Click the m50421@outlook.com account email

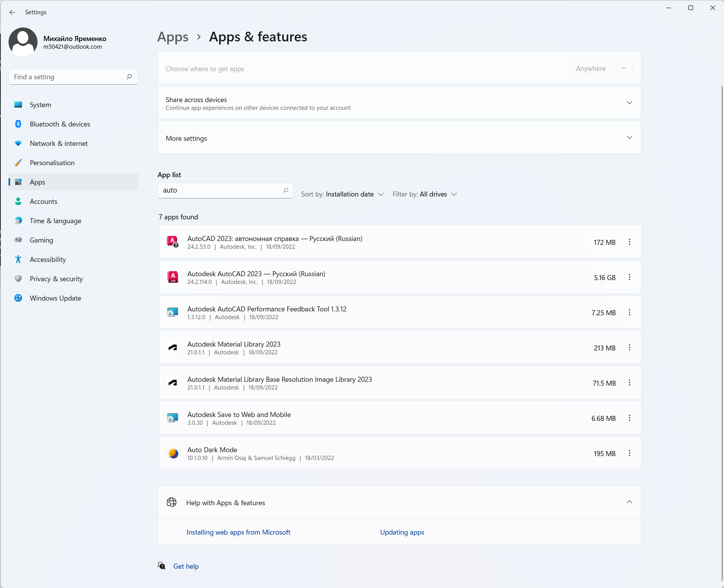73,47
